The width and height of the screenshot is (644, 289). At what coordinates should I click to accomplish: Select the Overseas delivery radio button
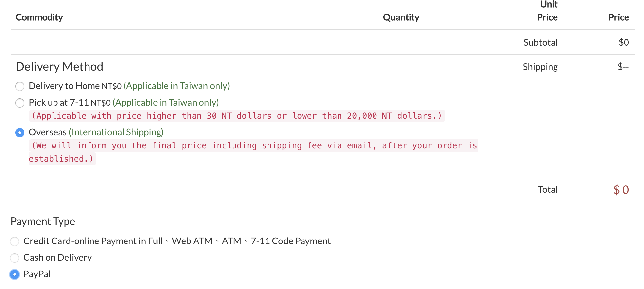[x=20, y=133]
